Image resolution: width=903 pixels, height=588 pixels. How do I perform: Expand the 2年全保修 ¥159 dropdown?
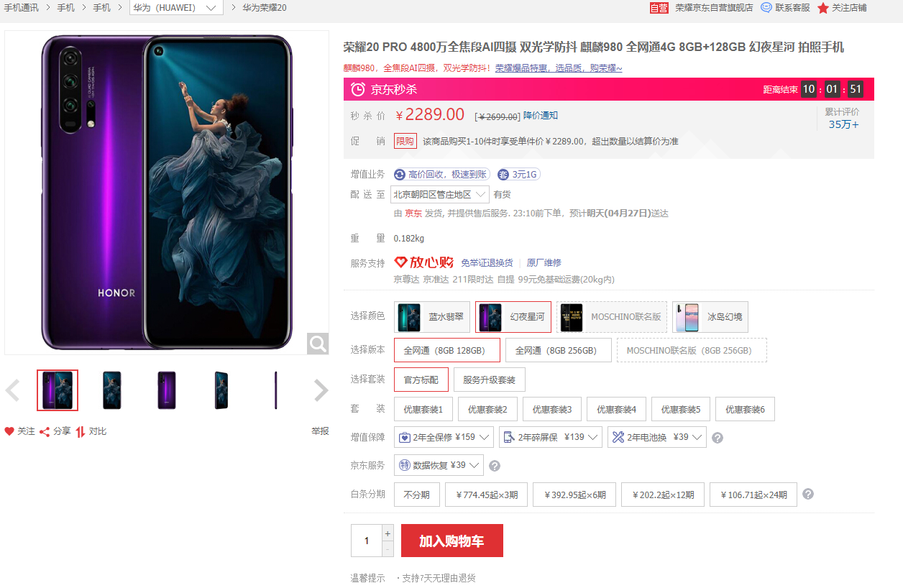(444, 437)
